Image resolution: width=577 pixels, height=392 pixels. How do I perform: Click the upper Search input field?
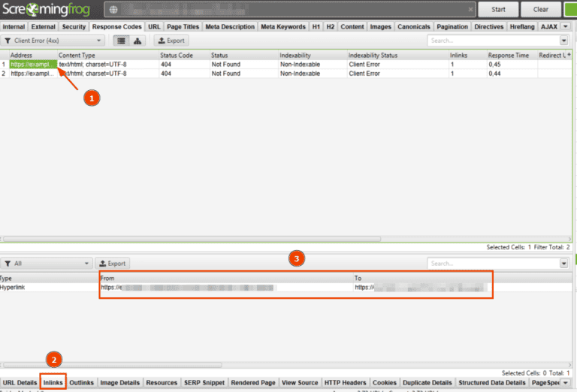[x=492, y=41]
